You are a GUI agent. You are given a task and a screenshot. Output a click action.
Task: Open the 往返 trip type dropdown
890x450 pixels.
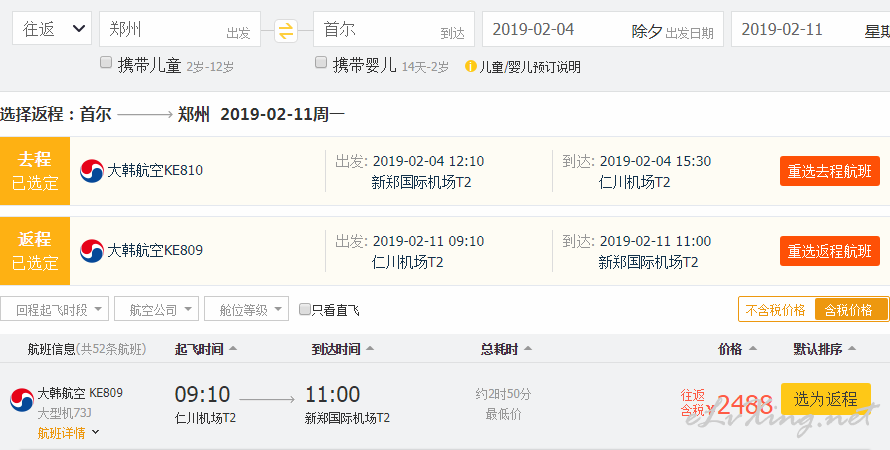click(52, 29)
